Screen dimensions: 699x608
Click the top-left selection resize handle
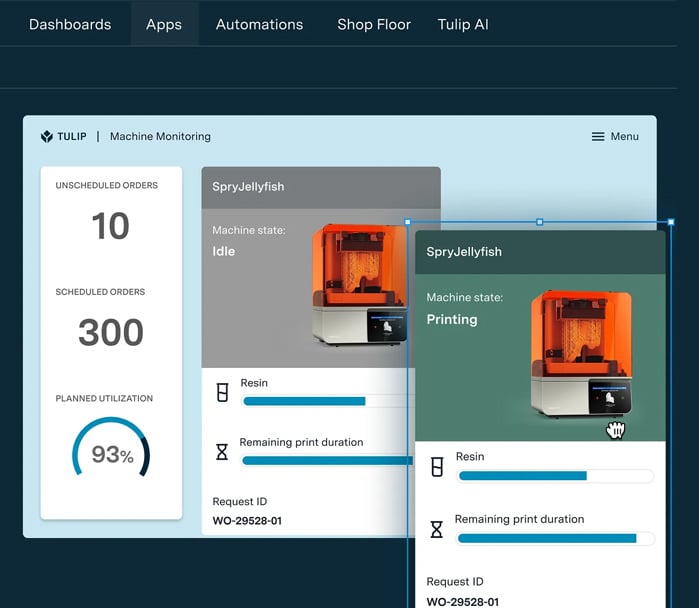tap(407, 222)
